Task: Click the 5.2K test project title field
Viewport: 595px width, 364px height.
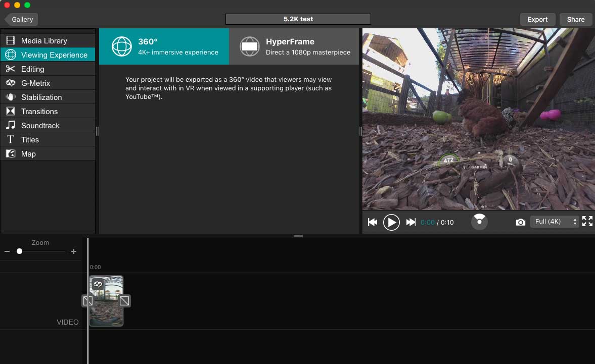Action: (298, 19)
